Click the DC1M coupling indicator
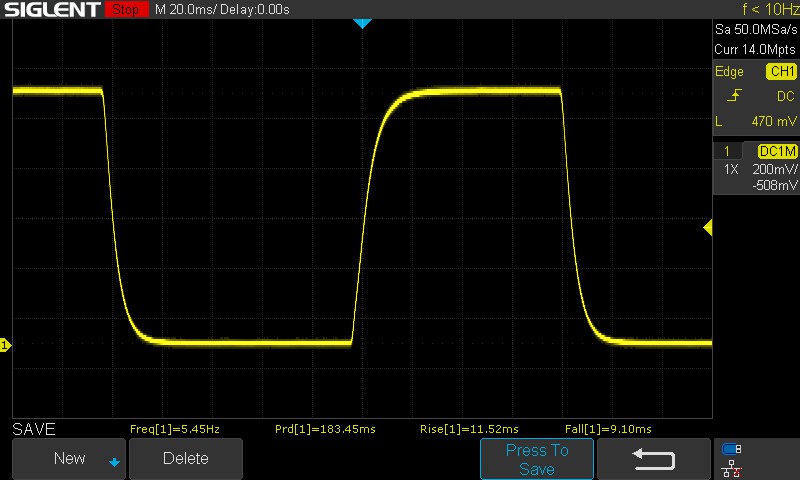The width and height of the screenshot is (800, 480). [777, 151]
